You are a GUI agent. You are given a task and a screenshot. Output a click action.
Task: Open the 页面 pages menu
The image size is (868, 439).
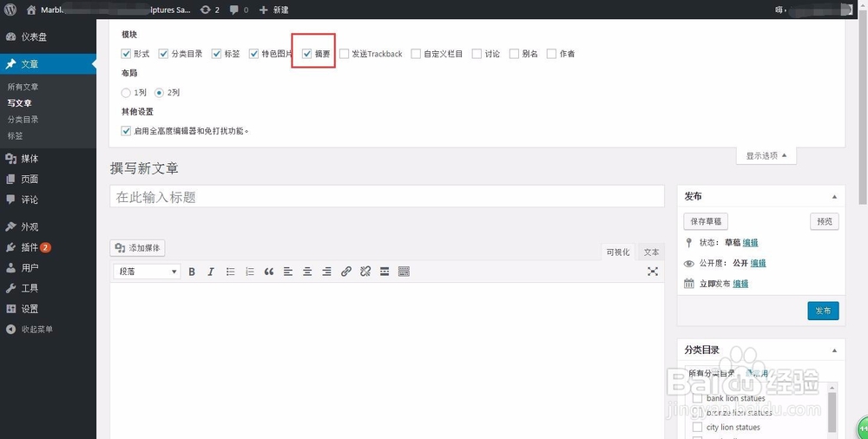pos(48,180)
